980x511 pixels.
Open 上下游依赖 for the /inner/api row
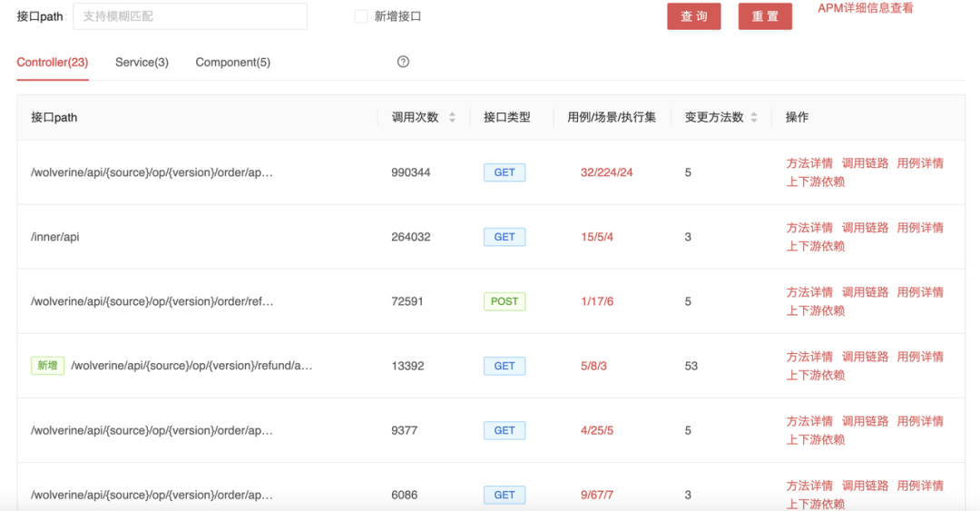click(816, 246)
